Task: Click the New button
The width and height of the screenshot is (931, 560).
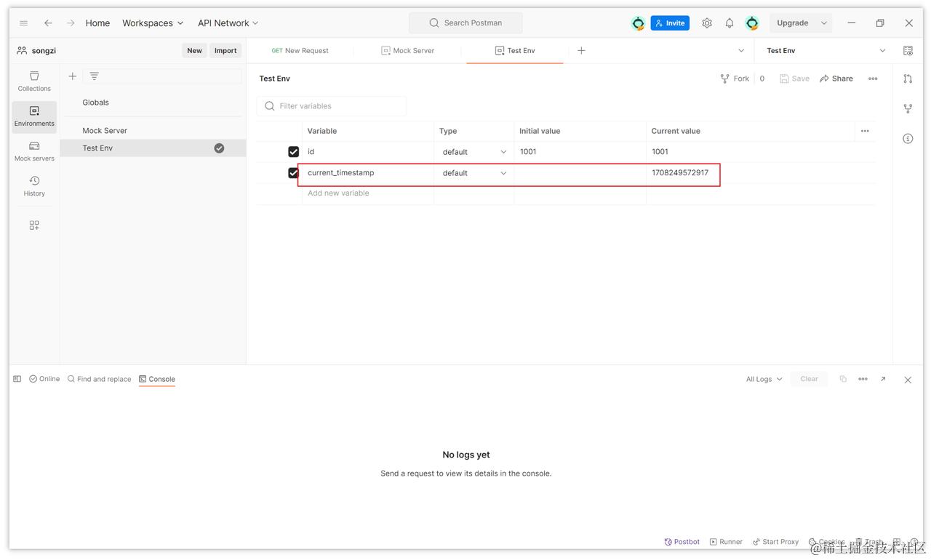Action: pos(194,51)
